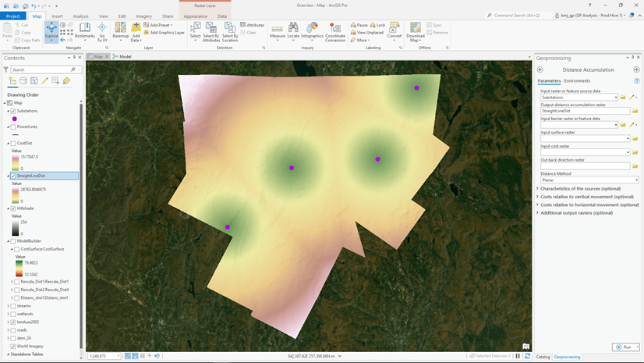Uncheck the landuse2002 layer

(x=13, y=322)
